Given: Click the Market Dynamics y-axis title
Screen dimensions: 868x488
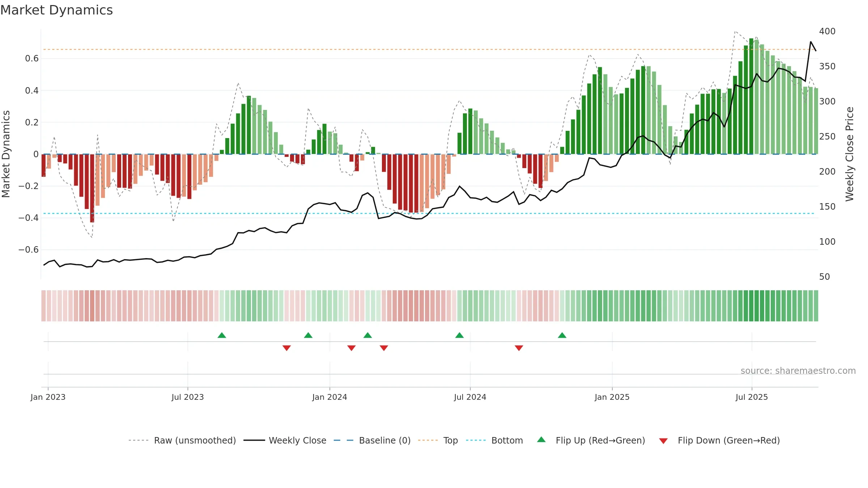Looking at the screenshot, I should pos(6,154).
